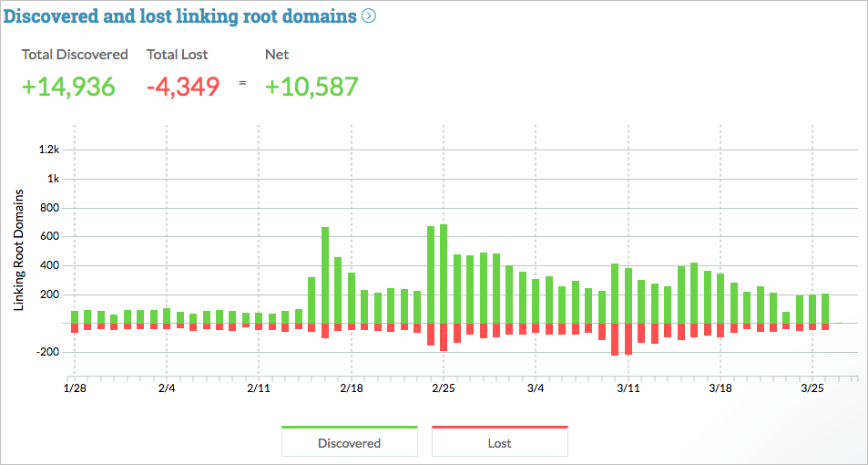Click the Total Lost label
Image resolution: width=868 pixels, height=465 pixels.
pos(177,55)
